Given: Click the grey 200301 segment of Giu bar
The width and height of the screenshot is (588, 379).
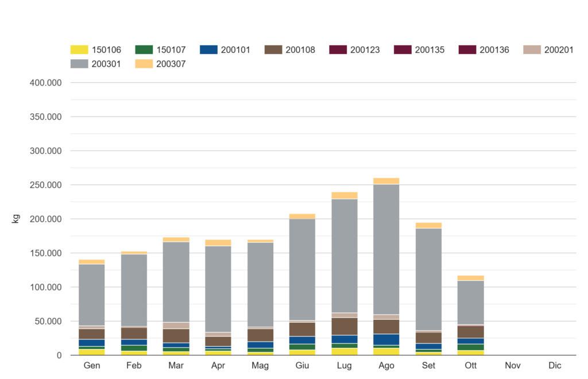Looking at the screenshot, I should coord(302,269).
